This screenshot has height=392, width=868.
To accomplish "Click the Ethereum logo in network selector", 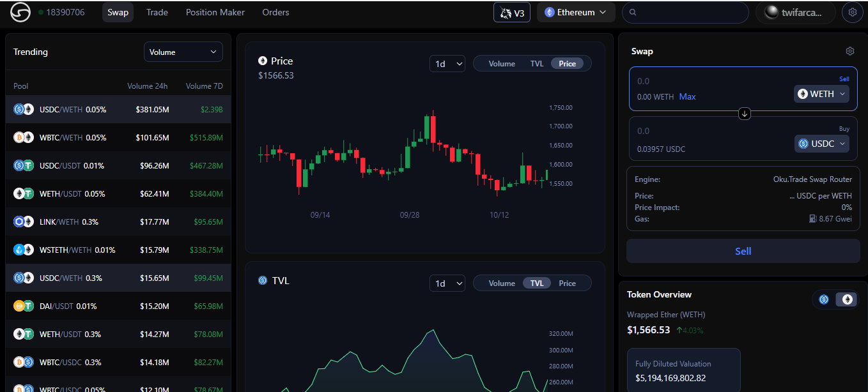I will [x=549, y=12].
